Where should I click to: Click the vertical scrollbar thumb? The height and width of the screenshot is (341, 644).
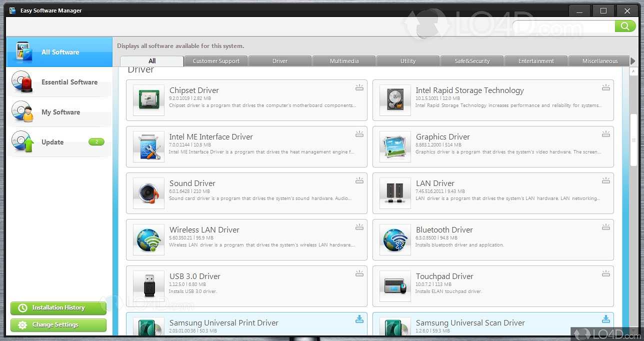(x=634, y=140)
